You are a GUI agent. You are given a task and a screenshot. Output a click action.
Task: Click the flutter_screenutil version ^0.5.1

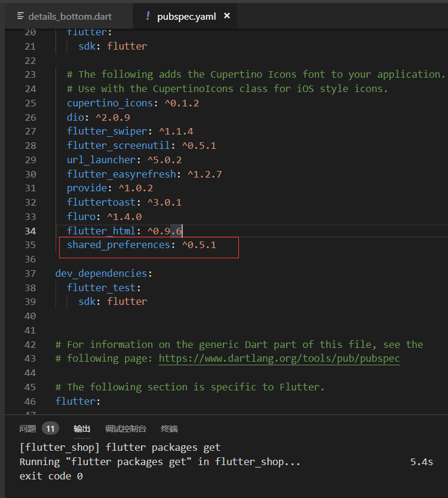[x=200, y=145]
